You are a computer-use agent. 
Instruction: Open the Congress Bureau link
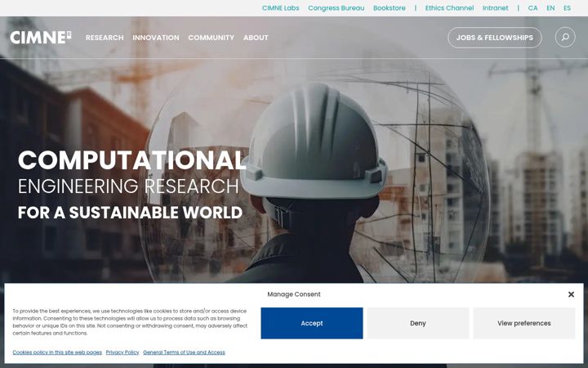(336, 8)
